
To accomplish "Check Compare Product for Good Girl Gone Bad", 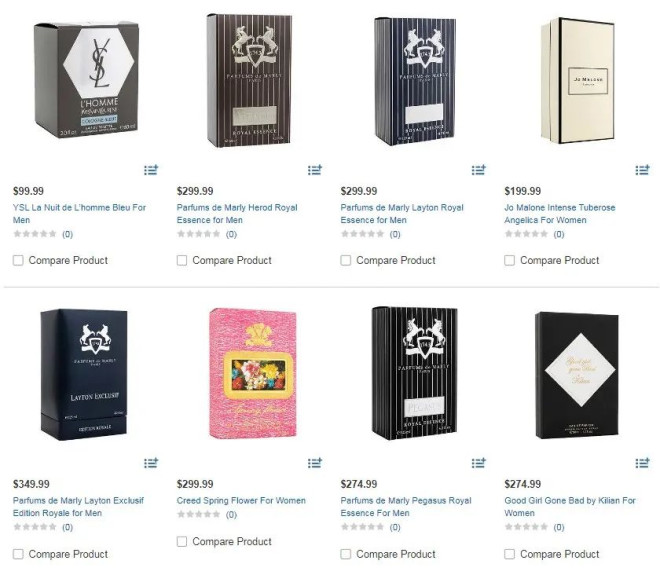I will click(x=509, y=554).
